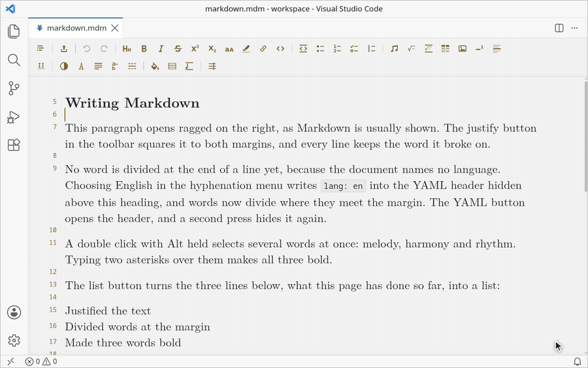Insert inline code with the angle brackets icon
The width and height of the screenshot is (588, 368).
280,48
